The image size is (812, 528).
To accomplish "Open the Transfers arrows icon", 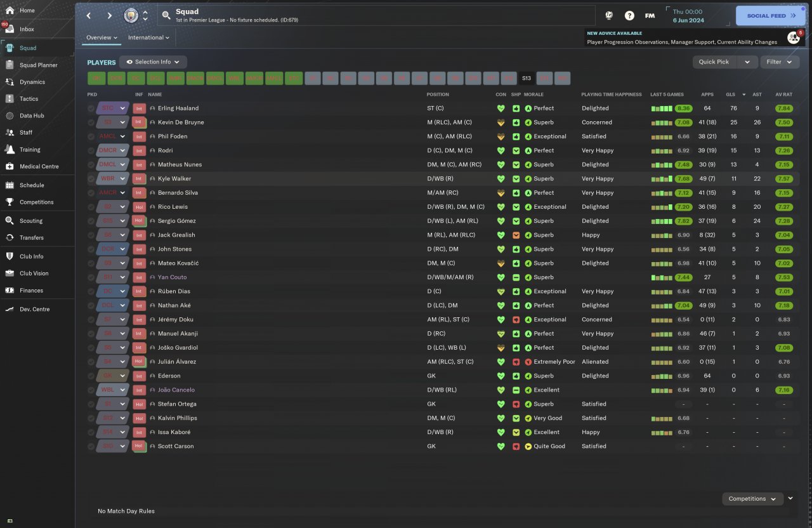I will click(x=10, y=237).
